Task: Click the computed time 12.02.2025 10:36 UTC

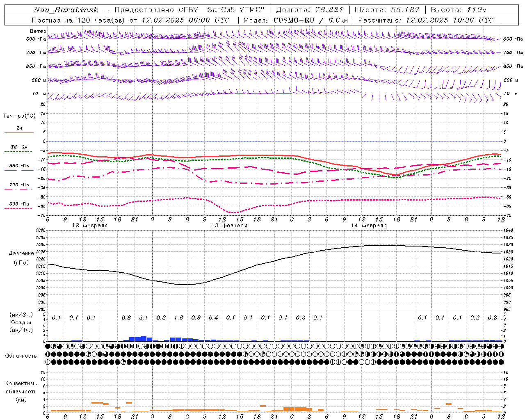Action: click(x=450, y=20)
